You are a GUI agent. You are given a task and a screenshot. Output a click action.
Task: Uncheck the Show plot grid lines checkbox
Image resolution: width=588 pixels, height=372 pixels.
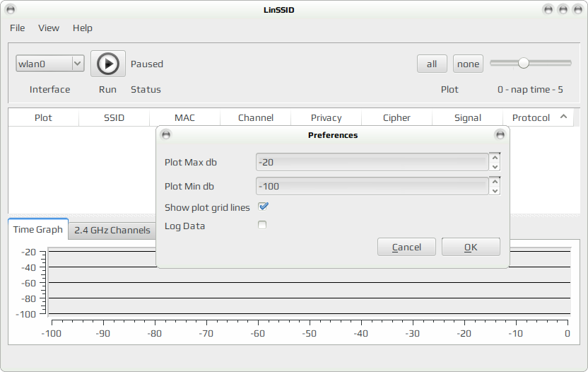[x=263, y=207]
